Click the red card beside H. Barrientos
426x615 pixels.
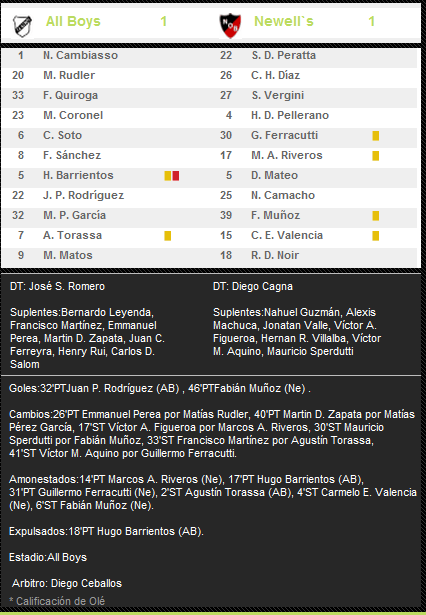click(x=176, y=176)
